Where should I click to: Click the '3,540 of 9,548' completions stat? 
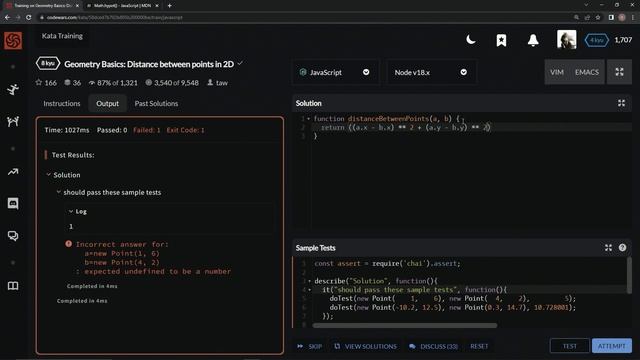(172, 82)
